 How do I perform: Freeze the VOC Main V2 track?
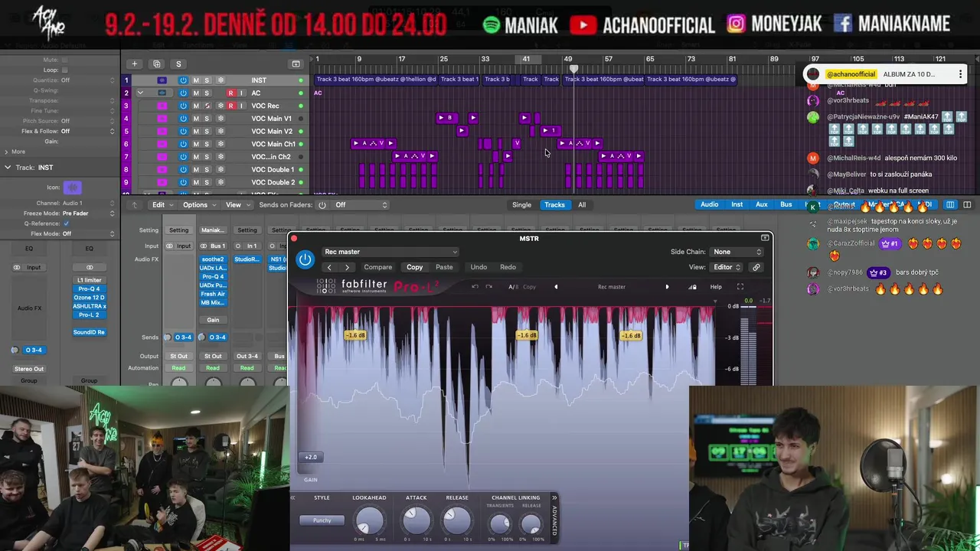(x=220, y=132)
